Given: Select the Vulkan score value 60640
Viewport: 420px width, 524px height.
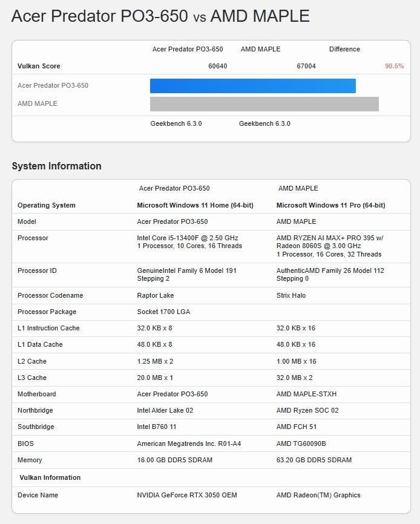Looking at the screenshot, I should coord(217,66).
